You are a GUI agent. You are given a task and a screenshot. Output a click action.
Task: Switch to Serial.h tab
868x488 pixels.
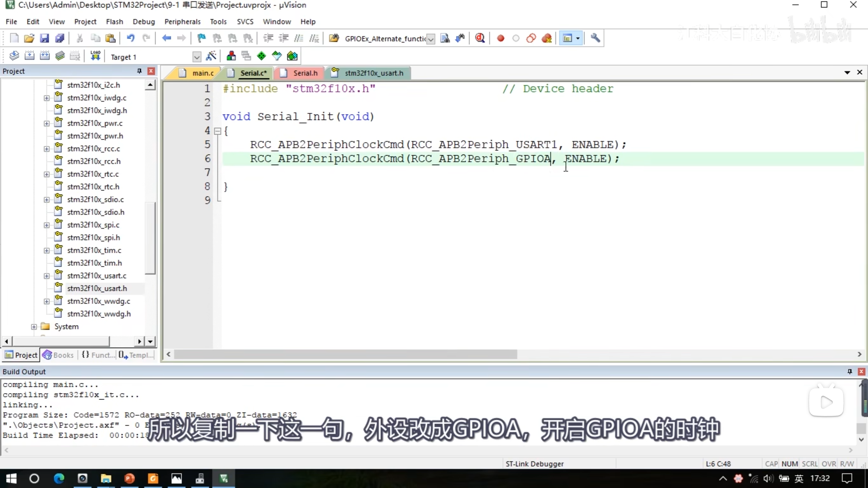[305, 73]
